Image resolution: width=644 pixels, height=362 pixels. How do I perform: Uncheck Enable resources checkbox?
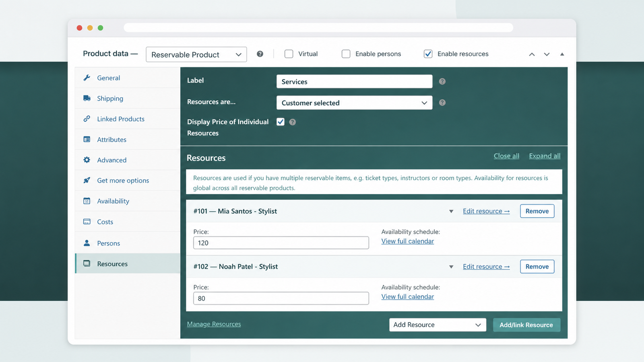[428, 54]
